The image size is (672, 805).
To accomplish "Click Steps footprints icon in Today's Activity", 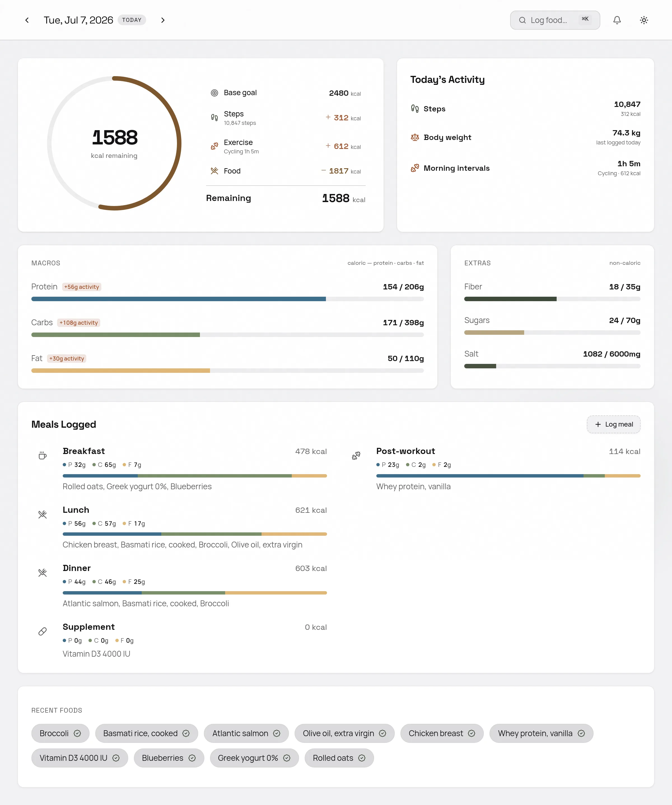I will pyautogui.click(x=415, y=109).
